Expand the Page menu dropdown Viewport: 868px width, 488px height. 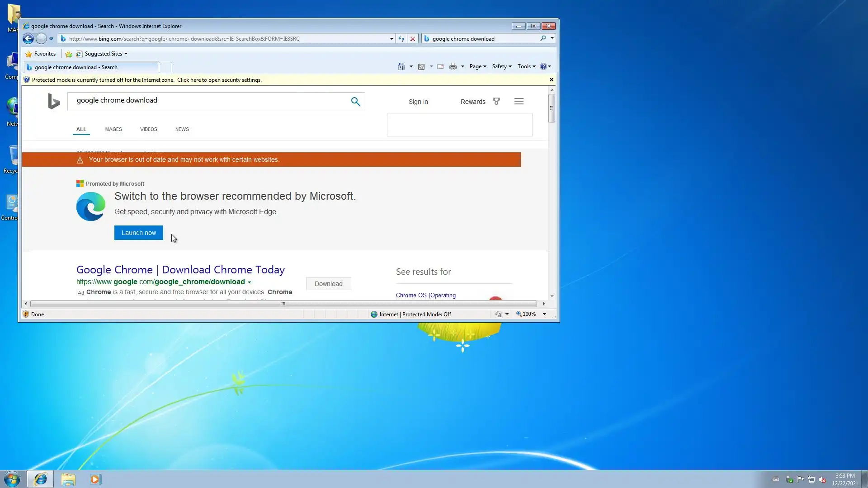[x=477, y=66]
